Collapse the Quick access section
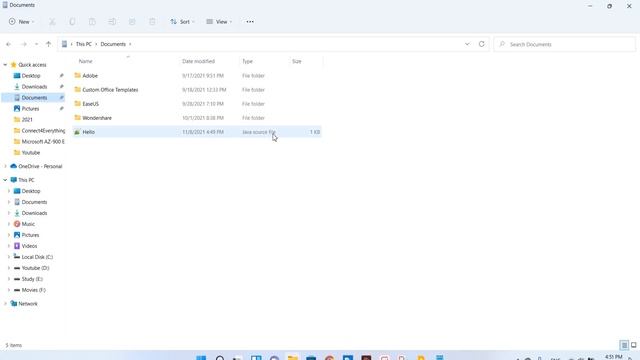 click(x=5, y=65)
